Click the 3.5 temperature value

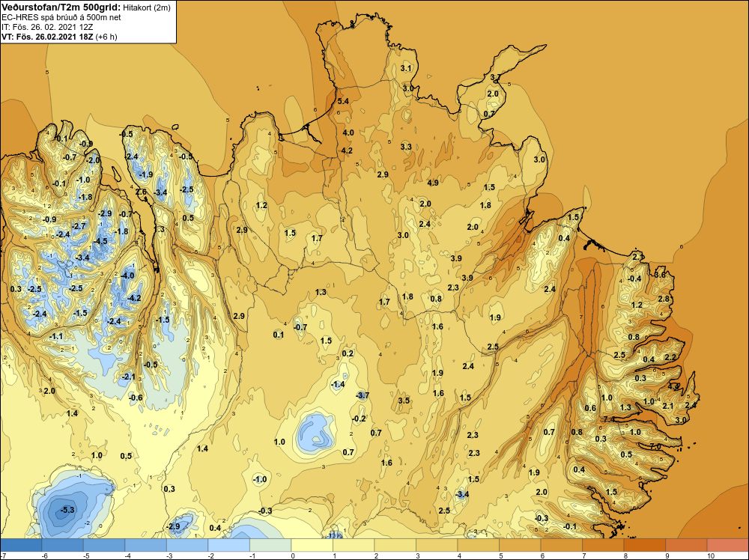404,401
